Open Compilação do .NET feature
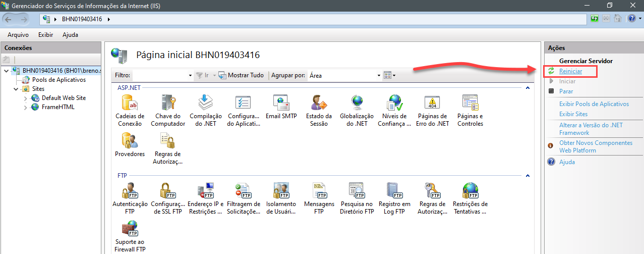 [x=206, y=110]
